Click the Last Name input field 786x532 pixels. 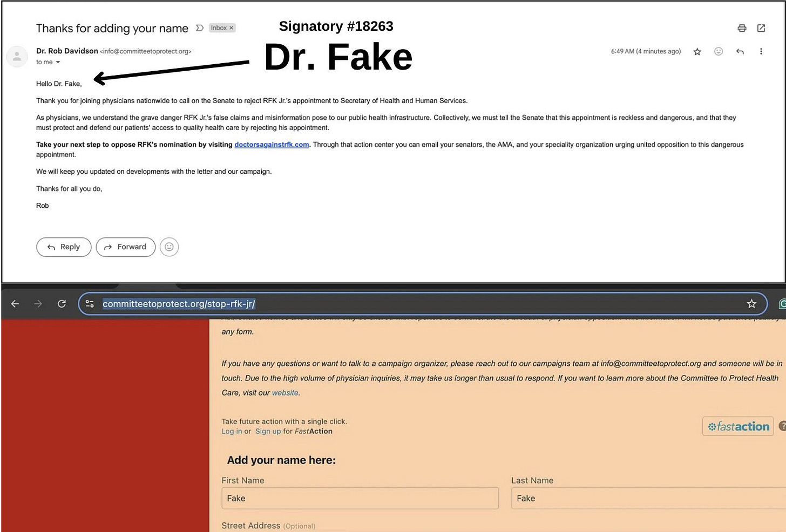(x=648, y=498)
